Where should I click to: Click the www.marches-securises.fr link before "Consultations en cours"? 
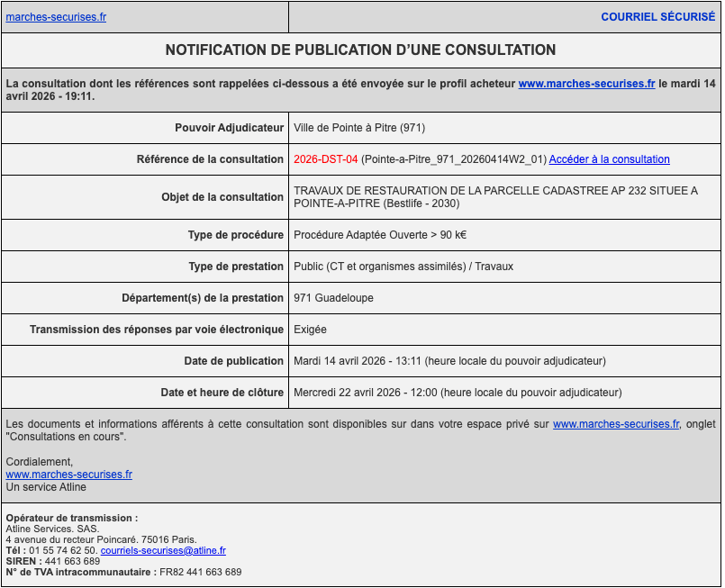[x=616, y=423]
